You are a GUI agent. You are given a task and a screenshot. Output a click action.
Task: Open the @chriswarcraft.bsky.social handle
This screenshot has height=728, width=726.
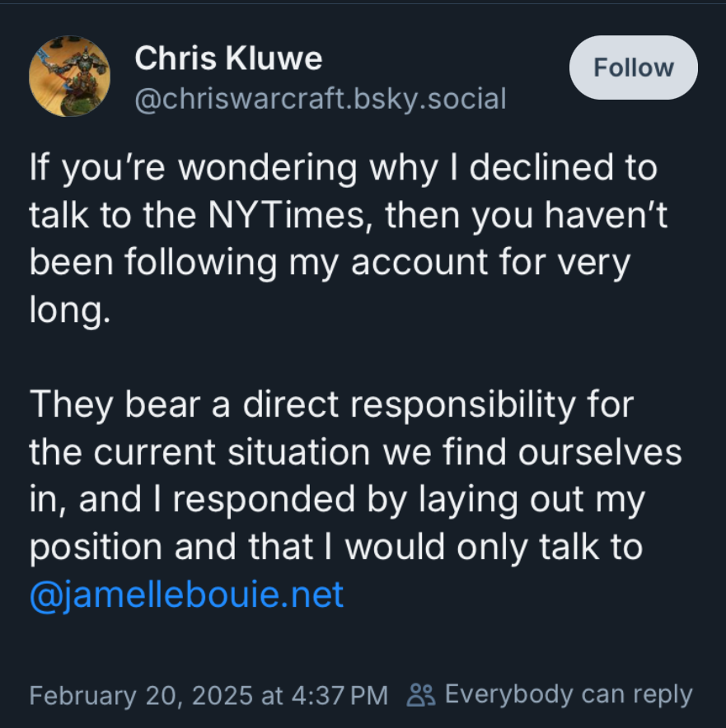coord(320,99)
